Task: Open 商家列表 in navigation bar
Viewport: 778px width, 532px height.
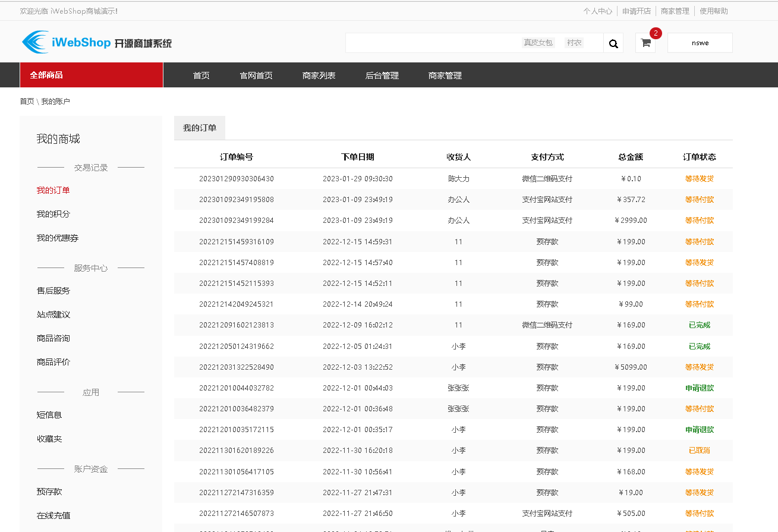Action: (x=319, y=75)
